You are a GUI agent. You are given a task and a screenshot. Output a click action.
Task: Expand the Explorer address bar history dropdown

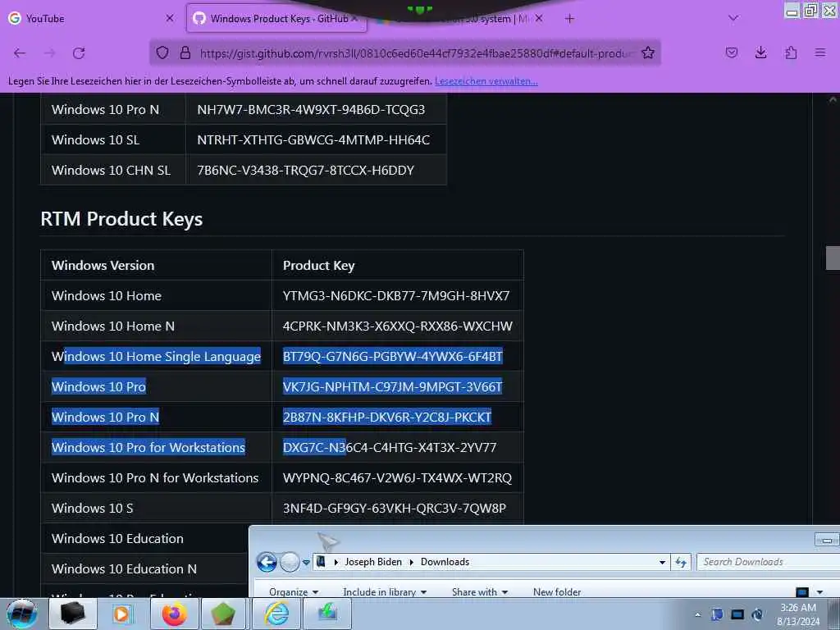pos(662,562)
